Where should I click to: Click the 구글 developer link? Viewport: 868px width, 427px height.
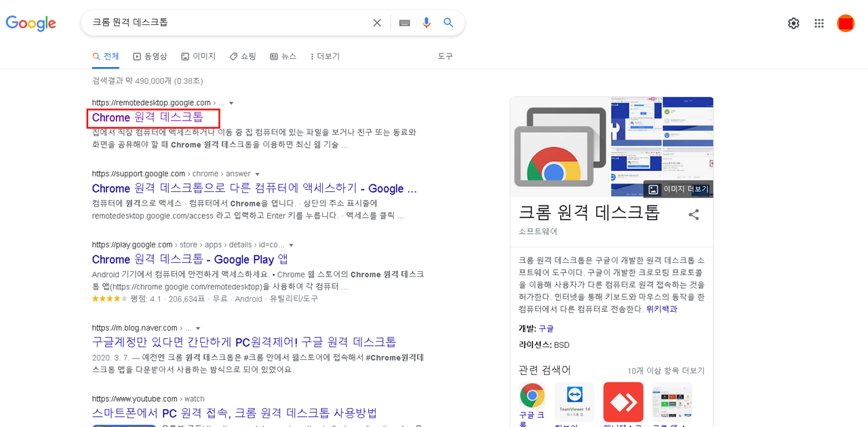point(546,329)
